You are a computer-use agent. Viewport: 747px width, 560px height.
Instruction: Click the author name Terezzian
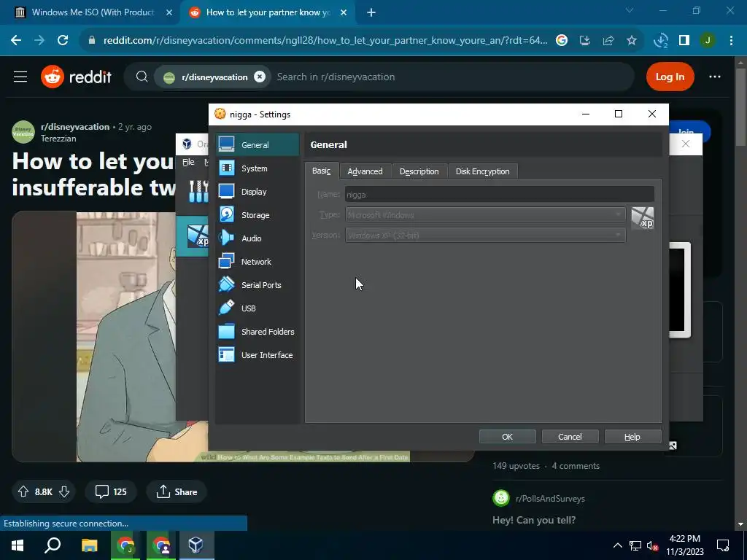(x=58, y=138)
